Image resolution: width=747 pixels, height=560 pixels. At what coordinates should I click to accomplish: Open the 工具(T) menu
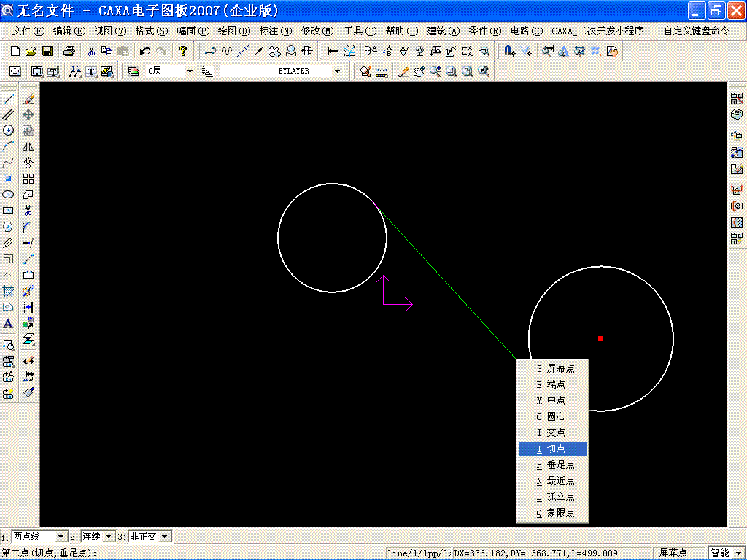[360, 31]
